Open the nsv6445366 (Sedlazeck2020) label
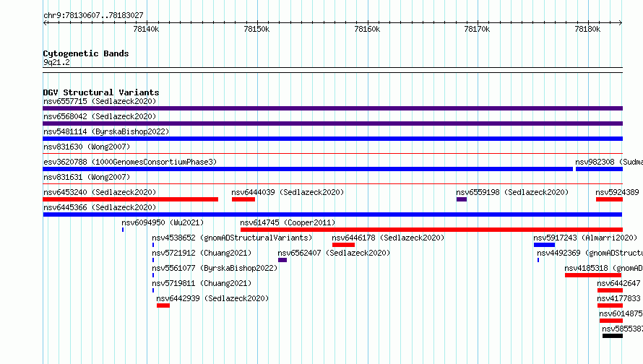643x364 pixels. [x=100, y=207]
